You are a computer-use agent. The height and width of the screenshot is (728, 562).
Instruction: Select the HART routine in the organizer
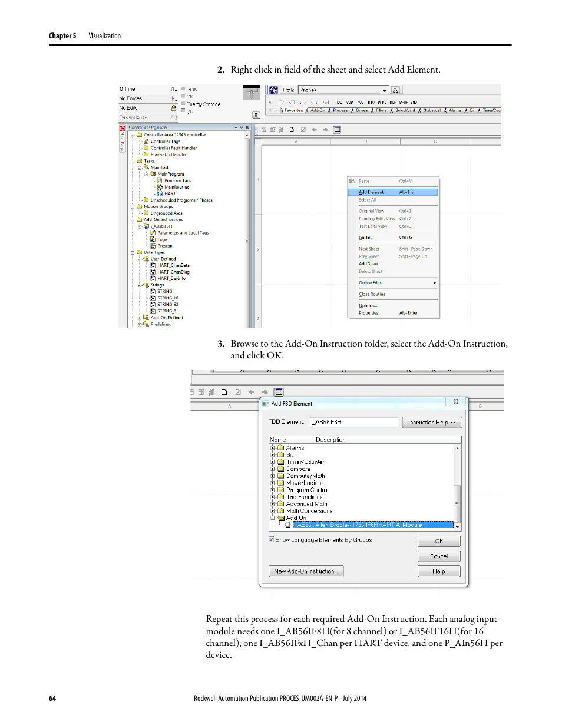170,193
